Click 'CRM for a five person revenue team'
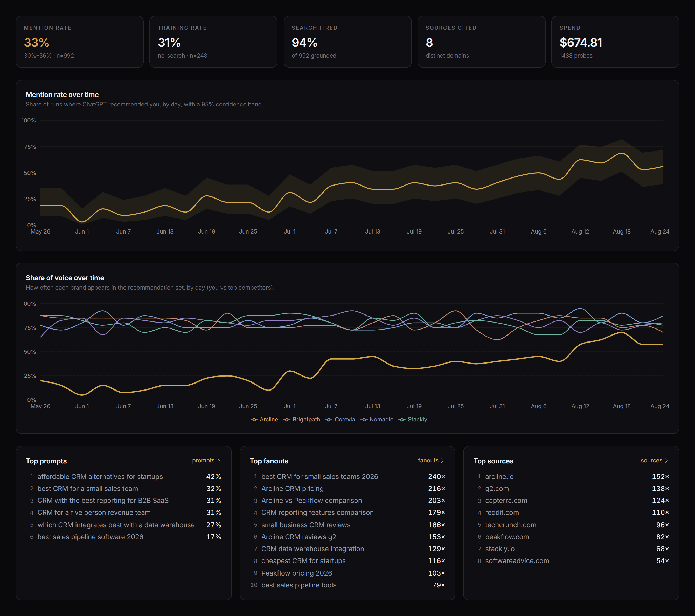This screenshot has height=616, width=695. click(x=94, y=512)
